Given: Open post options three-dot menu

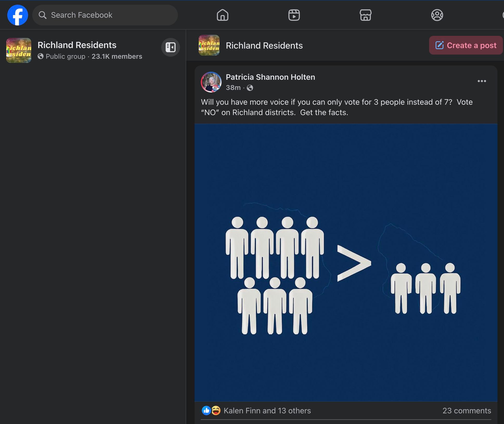Looking at the screenshot, I should point(482,81).
